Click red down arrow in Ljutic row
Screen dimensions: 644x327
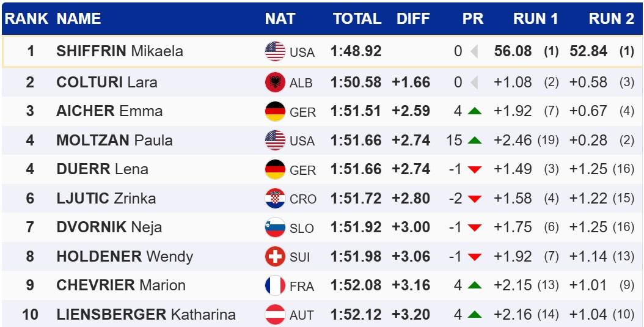474,199
